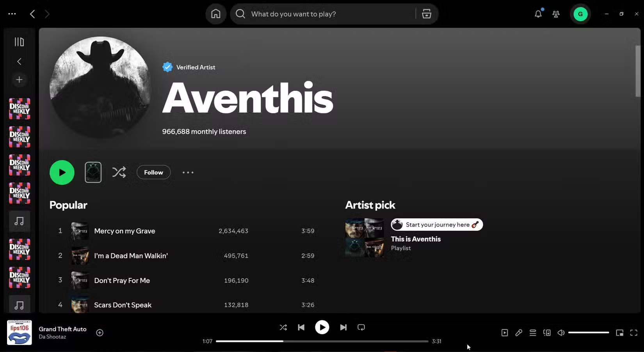
Task: Follow the artist Aventhis
Action: [153, 172]
